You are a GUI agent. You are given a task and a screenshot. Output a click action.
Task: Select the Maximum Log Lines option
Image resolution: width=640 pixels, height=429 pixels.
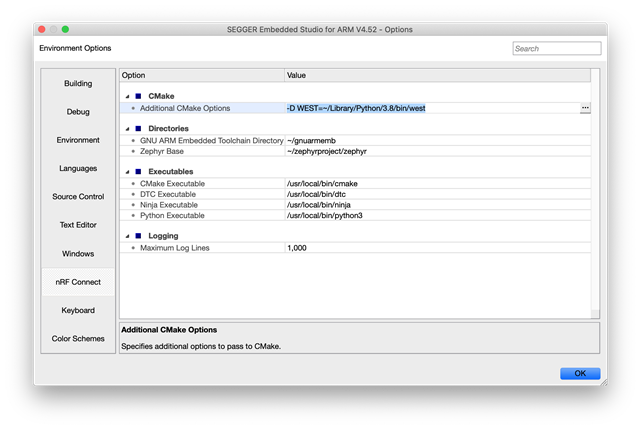click(x=175, y=248)
